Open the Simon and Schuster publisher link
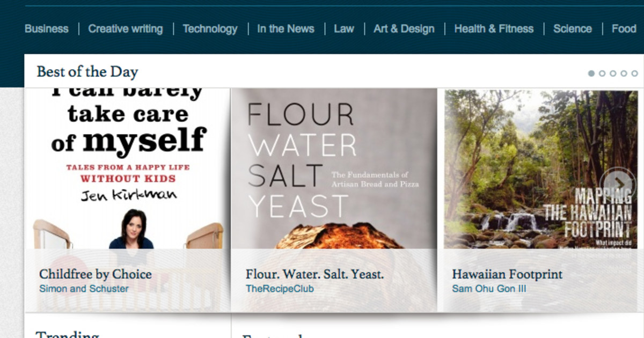The image size is (644, 338). coord(84,289)
